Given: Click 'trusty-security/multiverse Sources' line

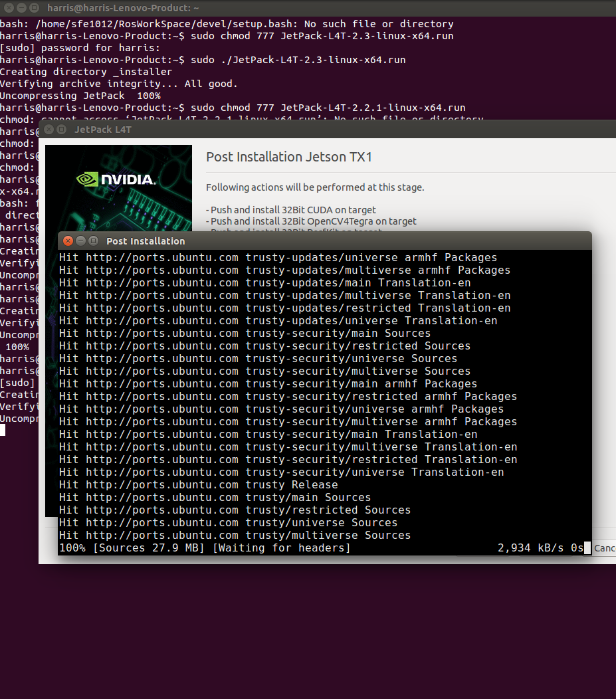Looking at the screenshot, I should (x=264, y=371).
